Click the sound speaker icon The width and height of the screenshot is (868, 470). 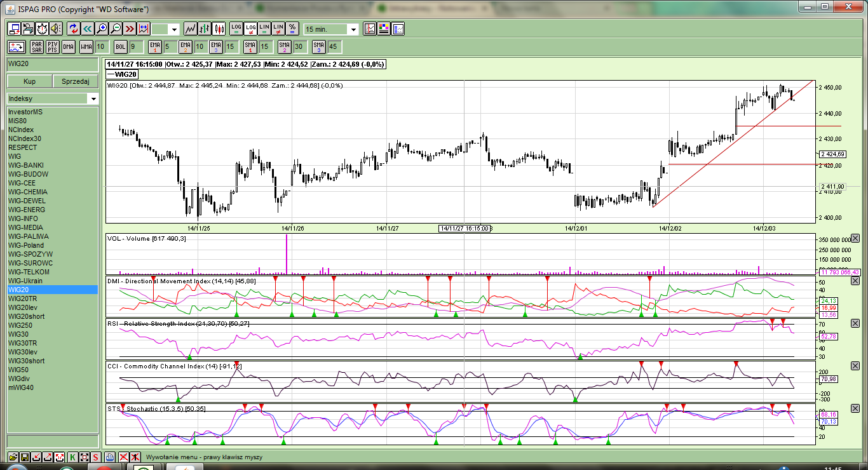[56, 29]
